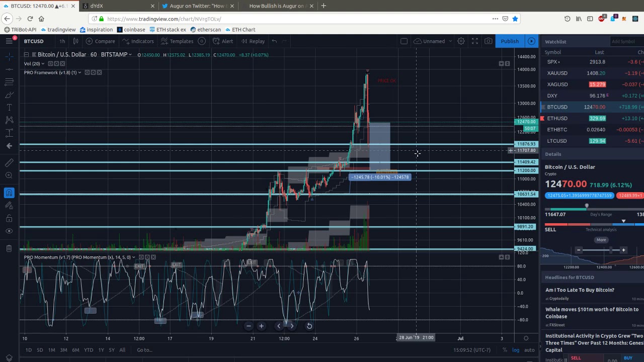Create an Alert from the toolbar

click(x=222, y=41)
